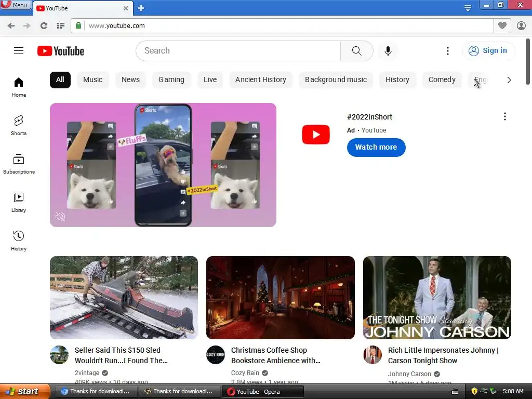This screenshot has height=399, width=532.
Task: Switch to second Thanks for downloading taskbar item
Action: click(x=179, y=392)
